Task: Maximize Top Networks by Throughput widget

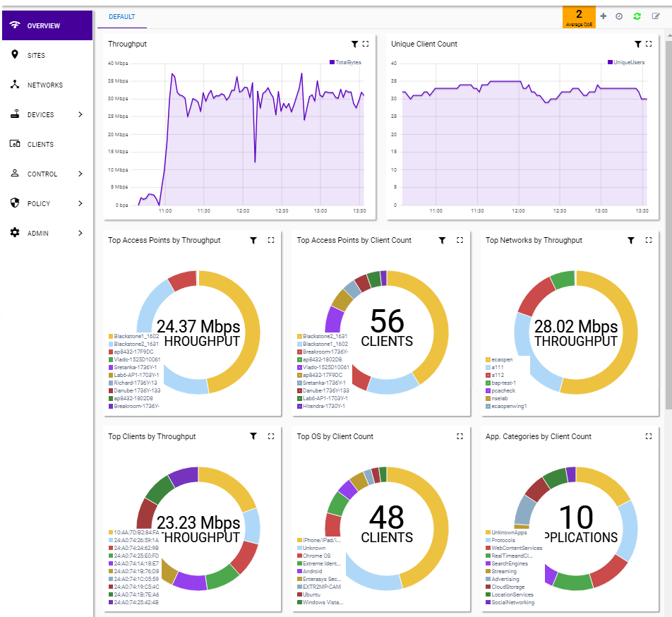Action: coord(649,240)
